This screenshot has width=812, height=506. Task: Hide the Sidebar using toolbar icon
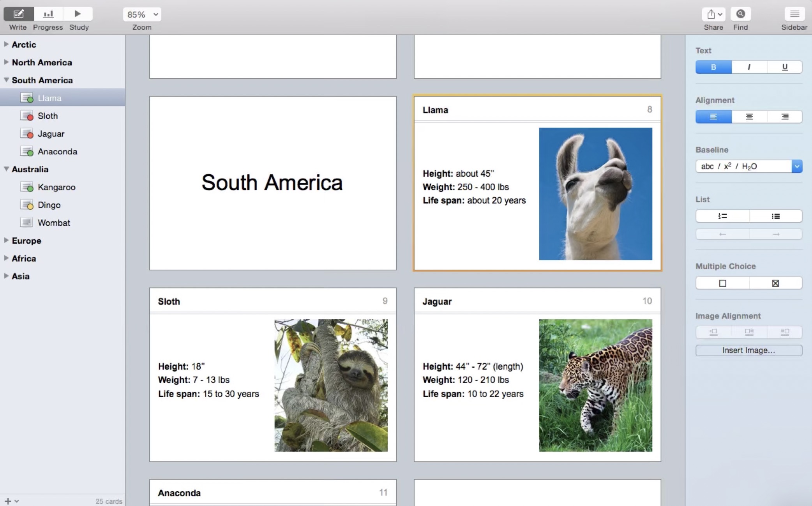tap(794, 14)
